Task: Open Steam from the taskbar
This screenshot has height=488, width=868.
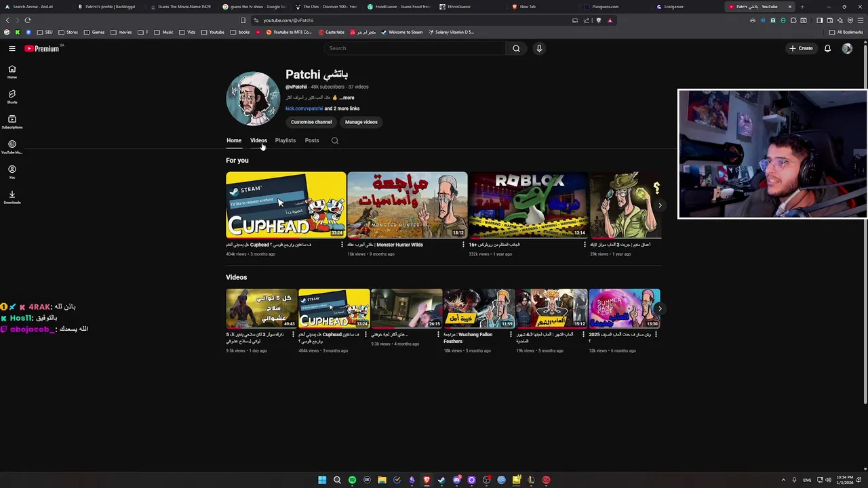Action: click(x=441, y=480)
